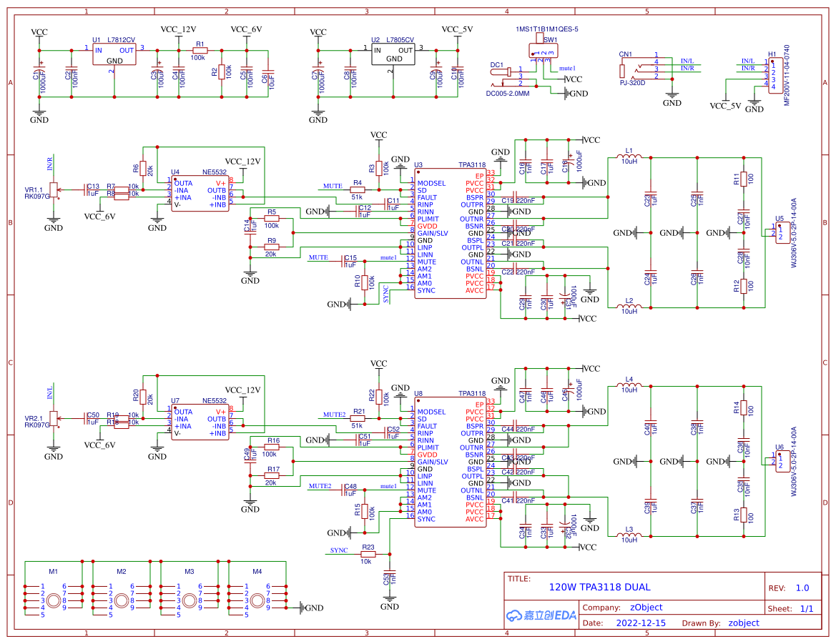Select the M1 mounting hole symbol
Screen dimensions: 836x644
[x=53, y=600]
